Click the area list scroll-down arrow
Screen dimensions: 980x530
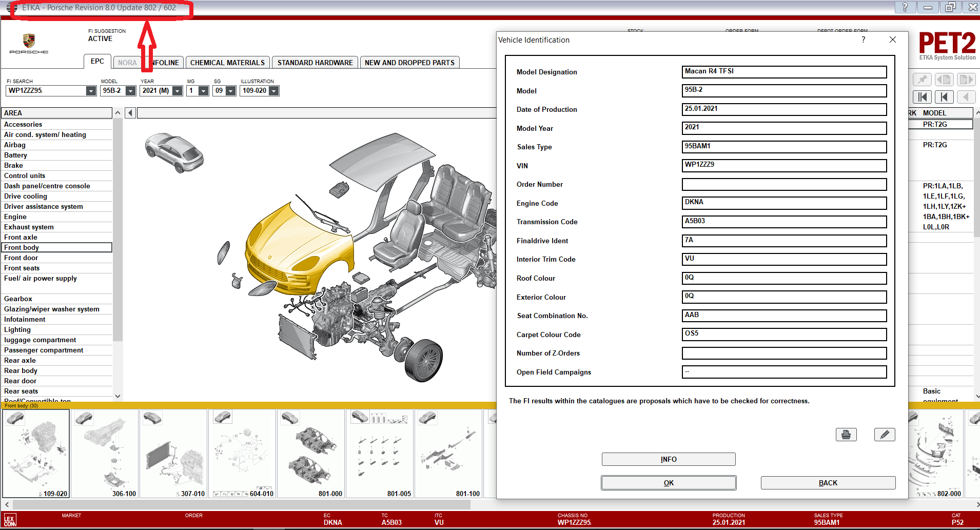(x=117, y=396)
